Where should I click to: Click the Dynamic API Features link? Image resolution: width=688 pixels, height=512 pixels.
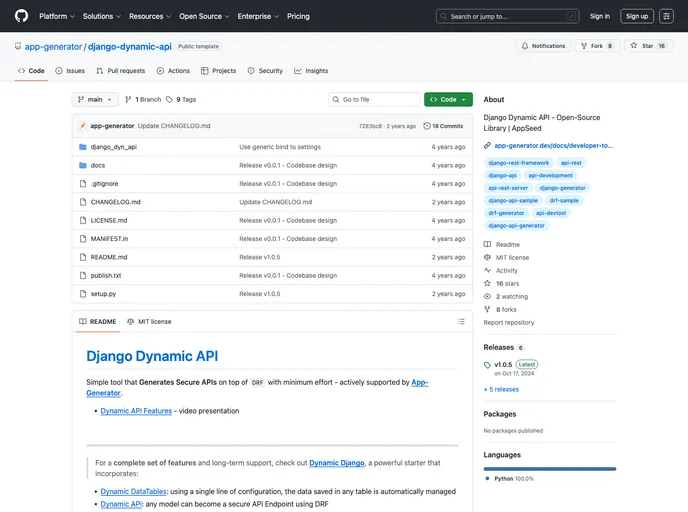click(x=136, y=411)
